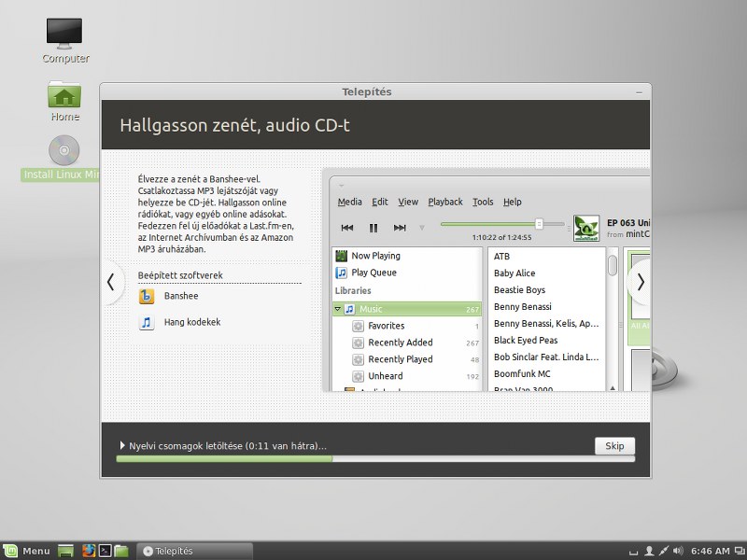Screen dimensions: 747x560
Task: Open the View menu in Banshee preview
Action: point(408,202)
